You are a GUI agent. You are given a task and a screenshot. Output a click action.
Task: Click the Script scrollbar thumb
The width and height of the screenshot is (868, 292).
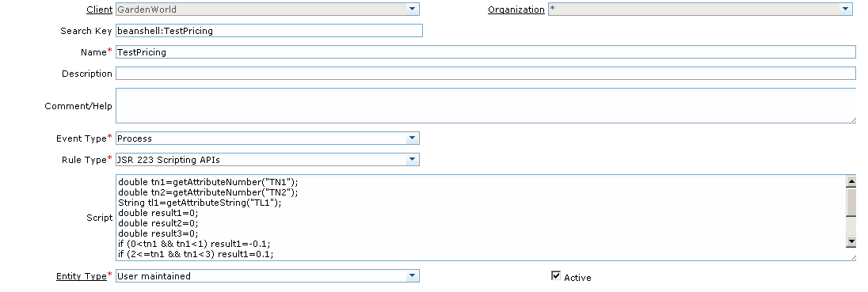pyautogui.click(x=851, y=199)
